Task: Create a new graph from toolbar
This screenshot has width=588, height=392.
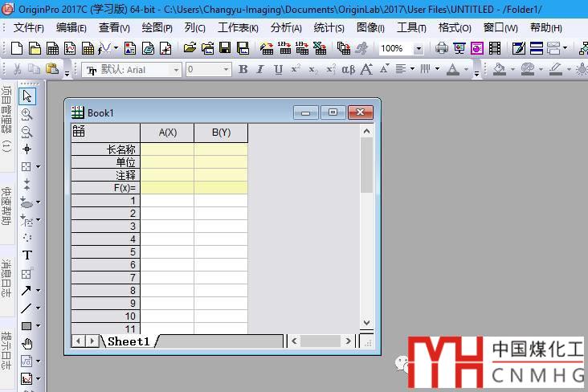Action: [x=70, y=48]
